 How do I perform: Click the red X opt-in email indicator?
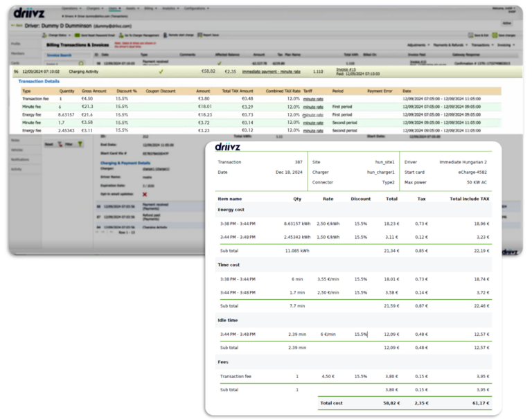[144, 195]
